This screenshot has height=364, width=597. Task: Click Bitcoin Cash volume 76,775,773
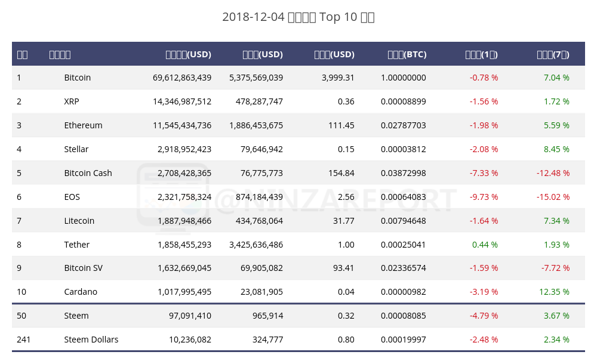[x=261, y=173]
